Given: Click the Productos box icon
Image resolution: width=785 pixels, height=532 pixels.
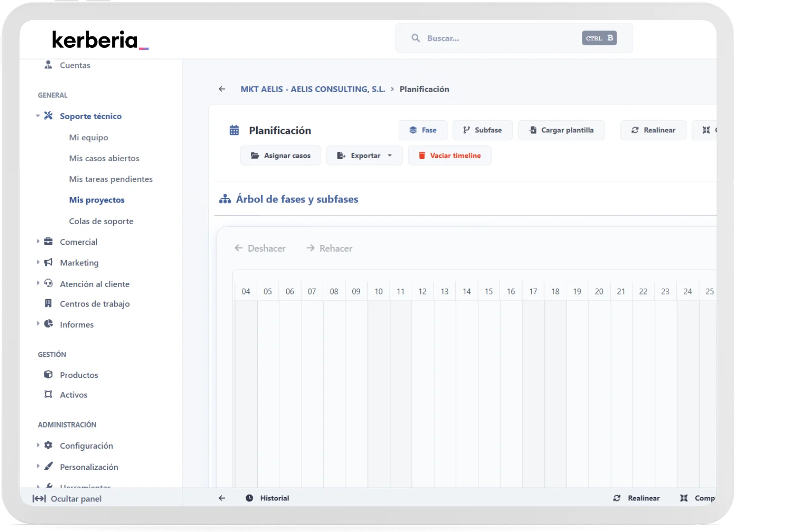Looking at the screenshot, I should 48,374.
